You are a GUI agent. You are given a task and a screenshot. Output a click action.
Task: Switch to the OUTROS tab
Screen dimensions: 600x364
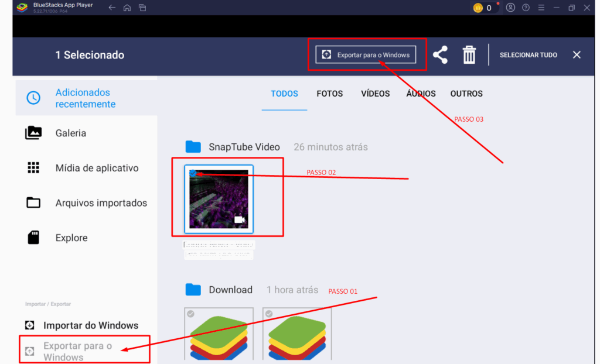466,94
